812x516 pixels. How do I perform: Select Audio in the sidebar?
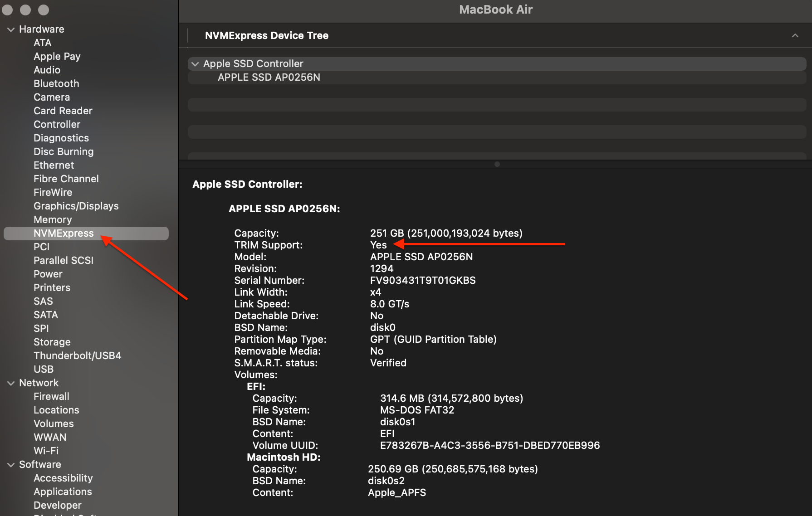(47, 70)
